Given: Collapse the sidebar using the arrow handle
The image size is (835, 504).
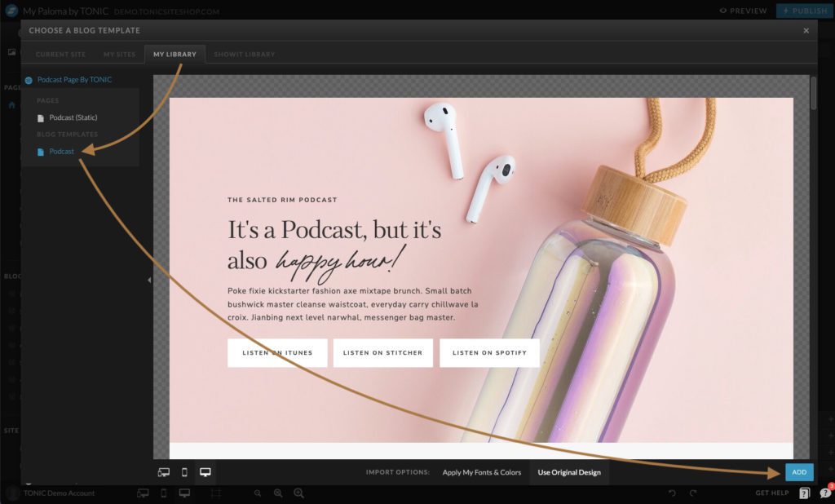Looking at the screenshot, I should point(149,280).
